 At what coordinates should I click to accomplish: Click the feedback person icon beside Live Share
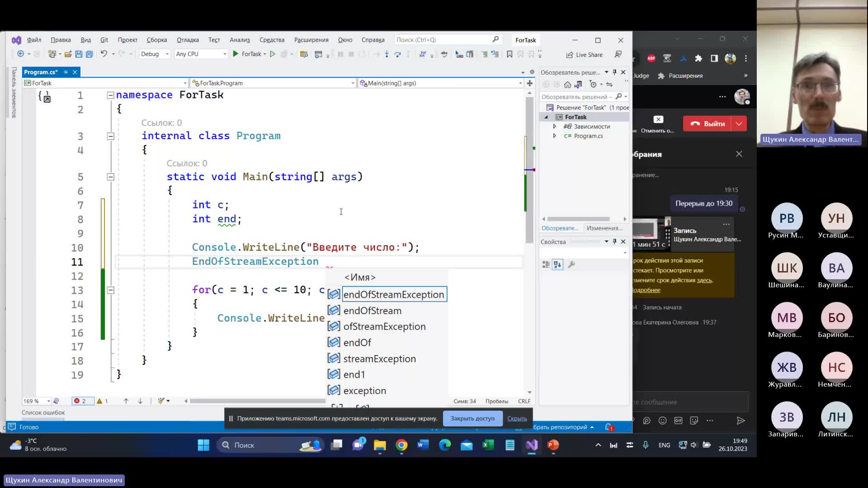tap(618, 54)
